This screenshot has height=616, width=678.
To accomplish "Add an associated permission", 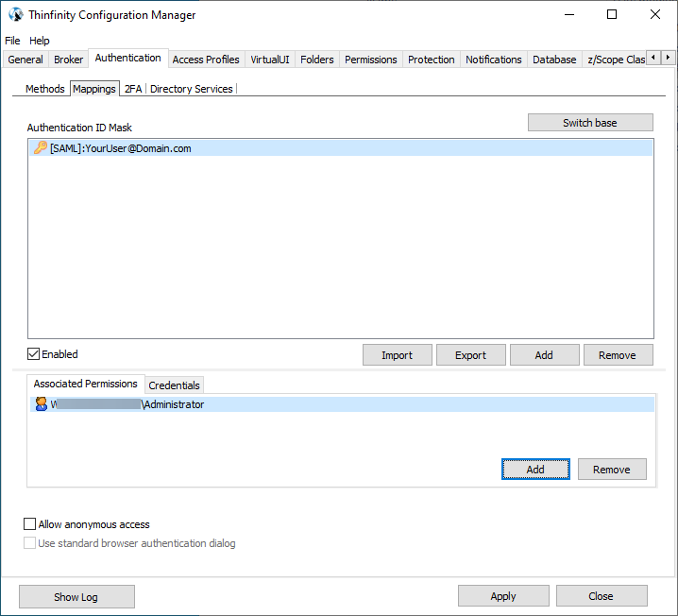I will pyautogui.click(x=535, y=470).
